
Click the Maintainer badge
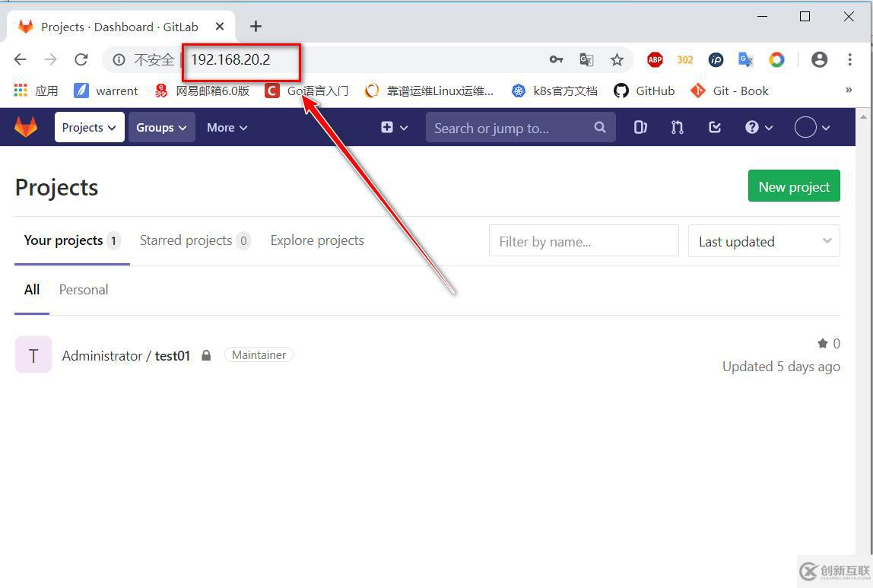[x=259, y=354]
